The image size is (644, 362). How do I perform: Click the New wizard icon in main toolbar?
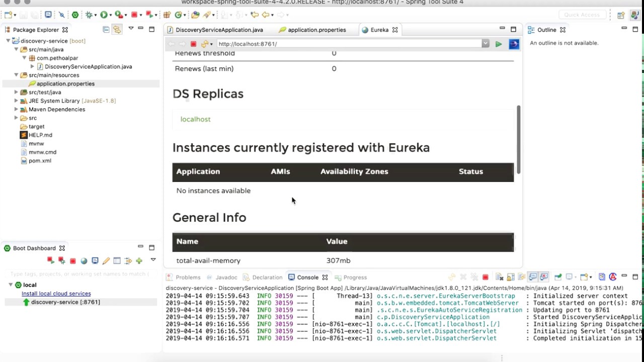coord(8,15)
